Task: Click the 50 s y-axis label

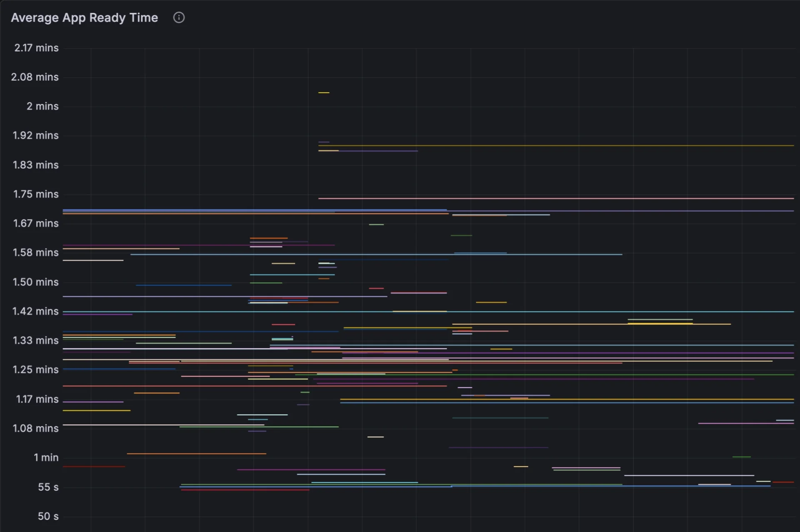Action: [48, 516]
